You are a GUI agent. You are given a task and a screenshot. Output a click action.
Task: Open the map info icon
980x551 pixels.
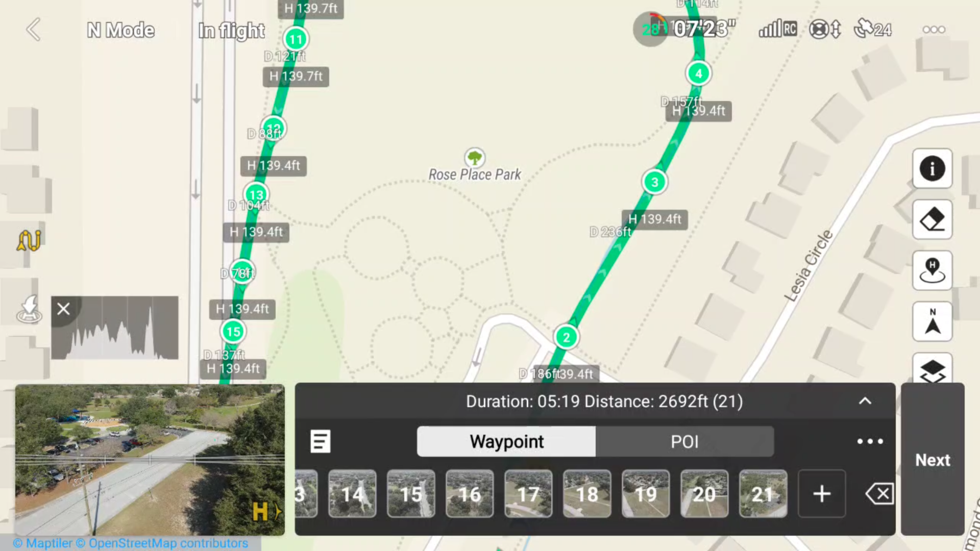click(932, 168)
